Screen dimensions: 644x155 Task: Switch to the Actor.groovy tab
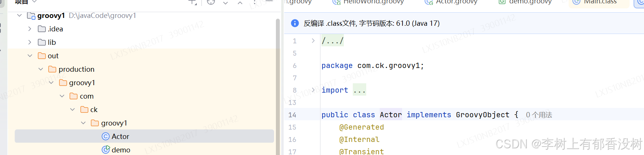[x=451, y=2]
